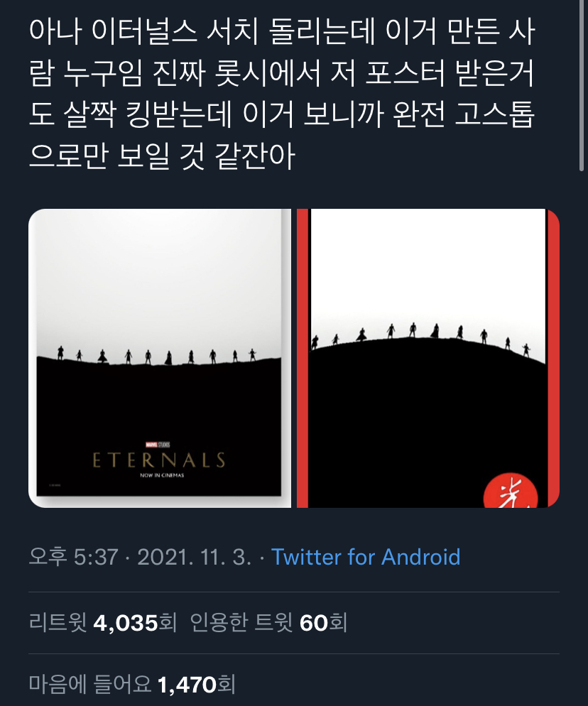
Task: Click the Twitter for Android source link
Action: click(366, 557)
